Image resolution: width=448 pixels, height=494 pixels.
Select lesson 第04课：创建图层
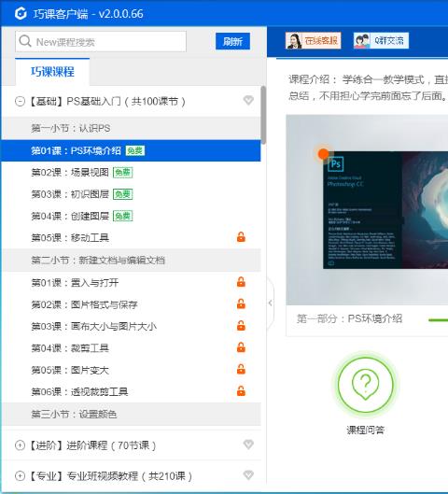[x=131, y=216]
